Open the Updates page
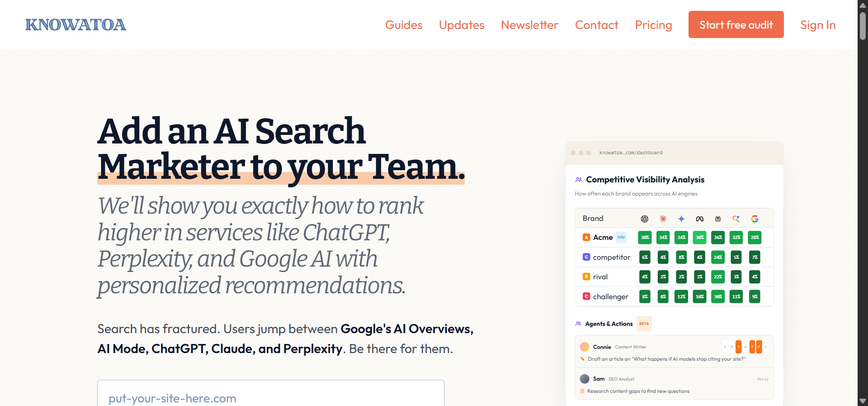Viewport: 868px width, 406px height. (462, 25)
